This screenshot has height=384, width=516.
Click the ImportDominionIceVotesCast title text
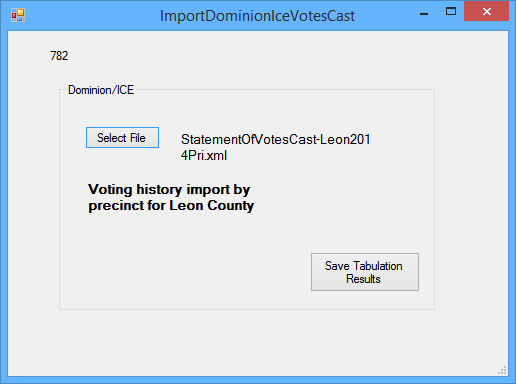pyautogui.click(x=257, y=16)
